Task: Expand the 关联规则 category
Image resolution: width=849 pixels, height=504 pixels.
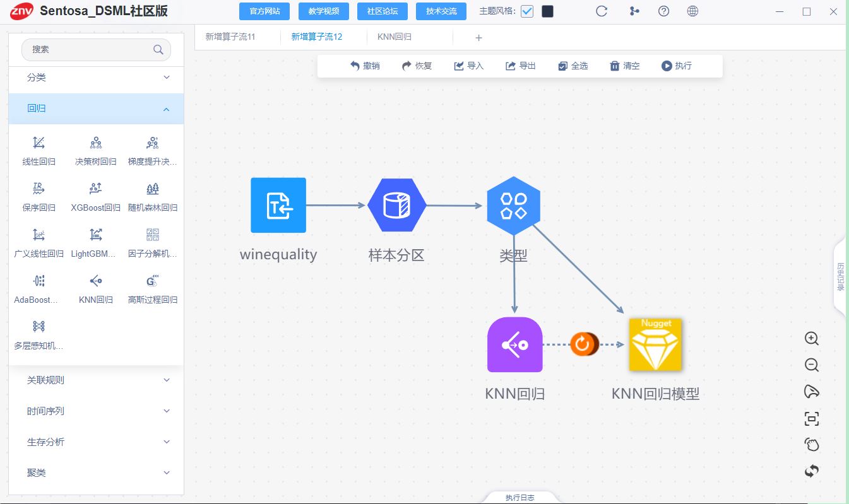Action: coord(96,380)
